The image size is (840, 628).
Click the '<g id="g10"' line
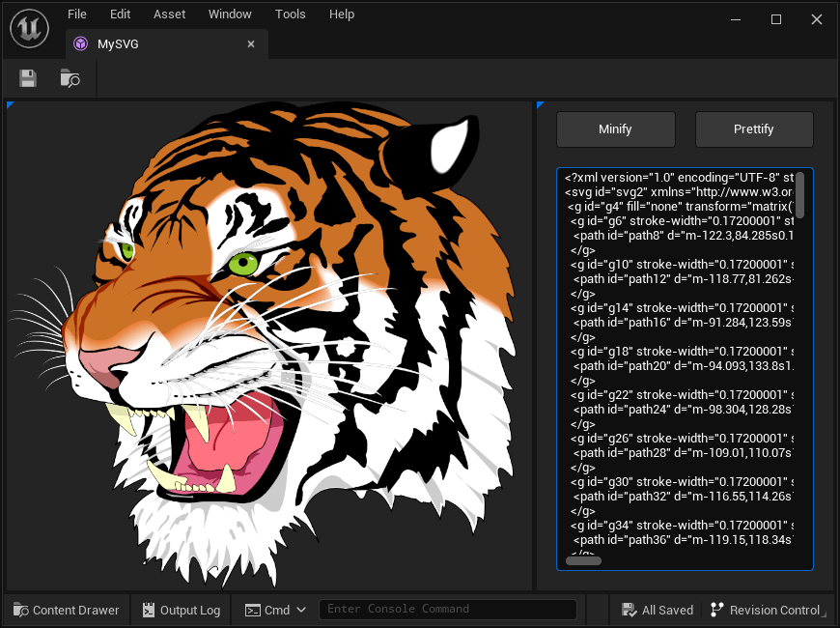tap(682, 265)
